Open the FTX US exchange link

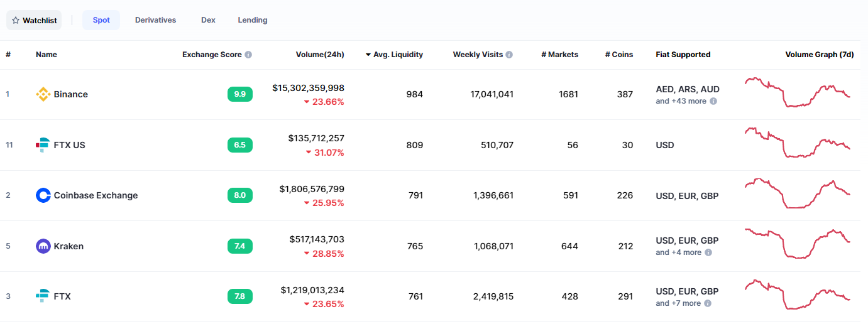pos(70,145)
